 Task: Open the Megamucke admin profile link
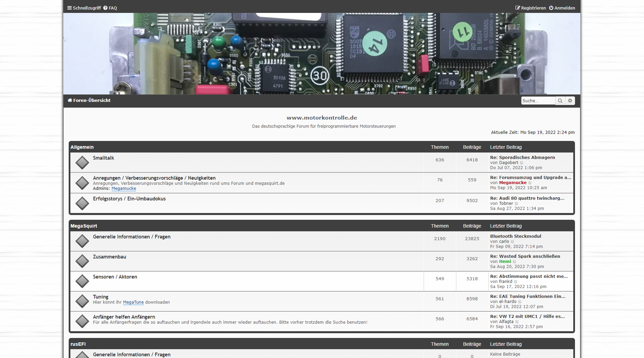(124, 189)
